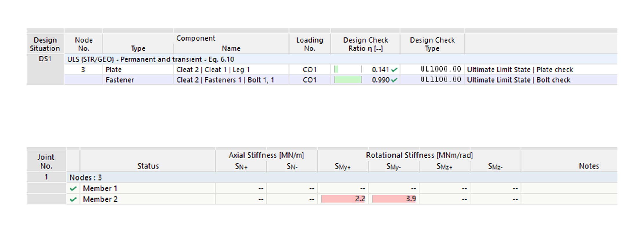Select the Nodes : 3 group row

point(86,177)
